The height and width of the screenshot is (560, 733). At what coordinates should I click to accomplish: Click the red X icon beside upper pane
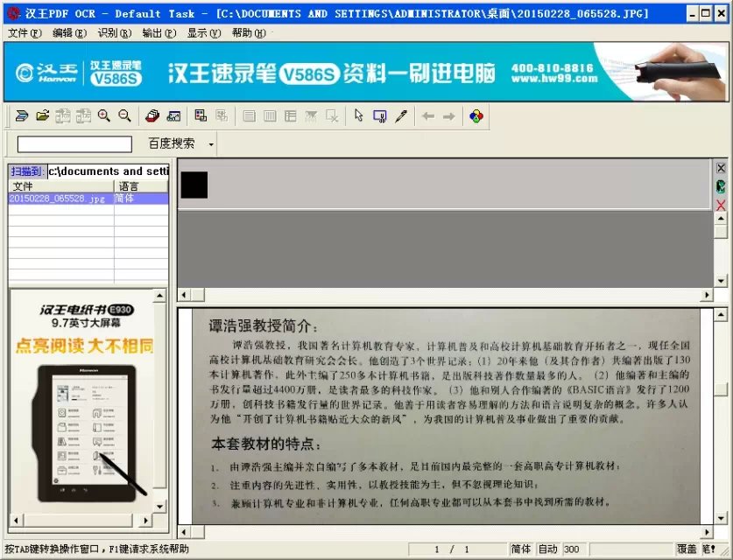pyautogui.click(x=721, y=205)
